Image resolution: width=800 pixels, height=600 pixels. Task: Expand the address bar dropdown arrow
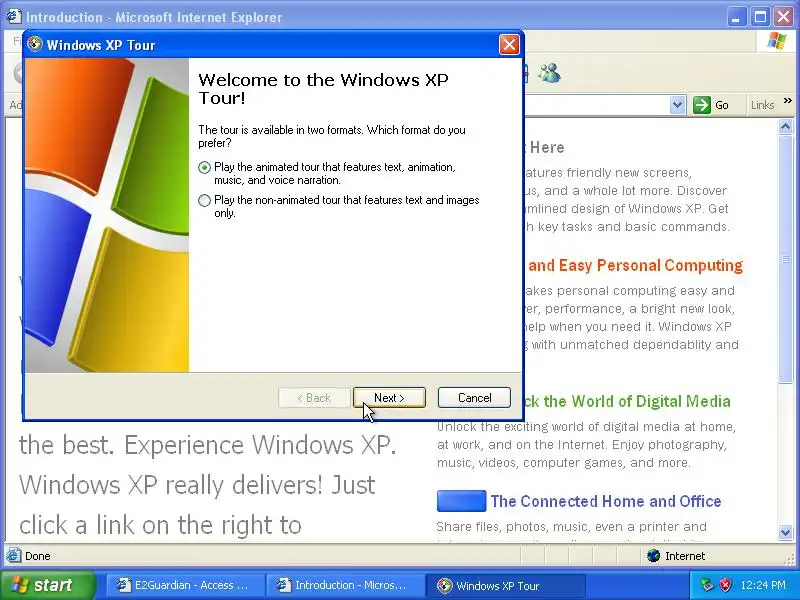coord(677,105)
